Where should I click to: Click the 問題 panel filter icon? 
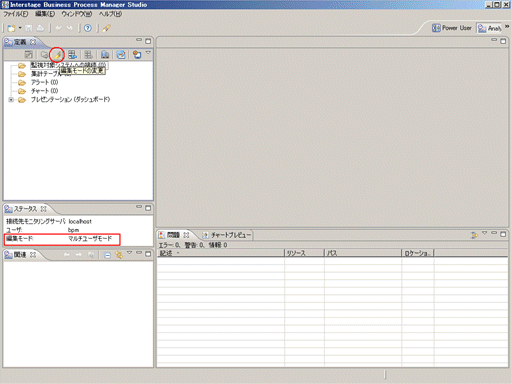coord(474,235)
